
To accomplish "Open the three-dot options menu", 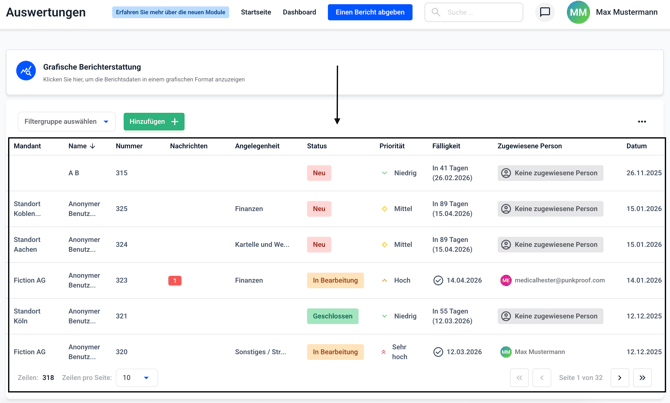I will [642, 122].
